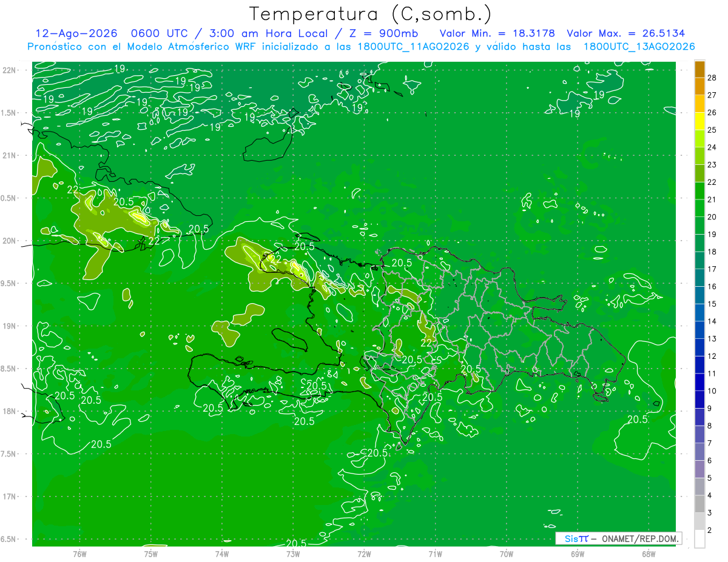Click the 7.5N latitude axis label

(x=8, y=453)
